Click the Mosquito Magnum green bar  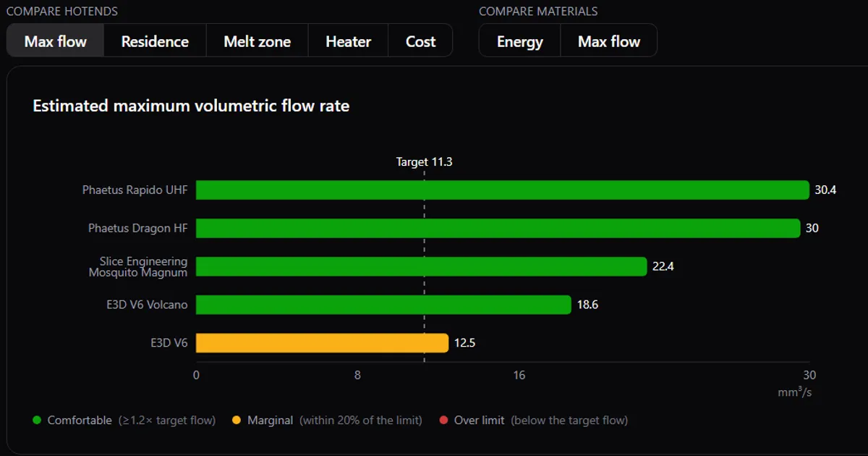pyautogui.click(x=421, y=266)
